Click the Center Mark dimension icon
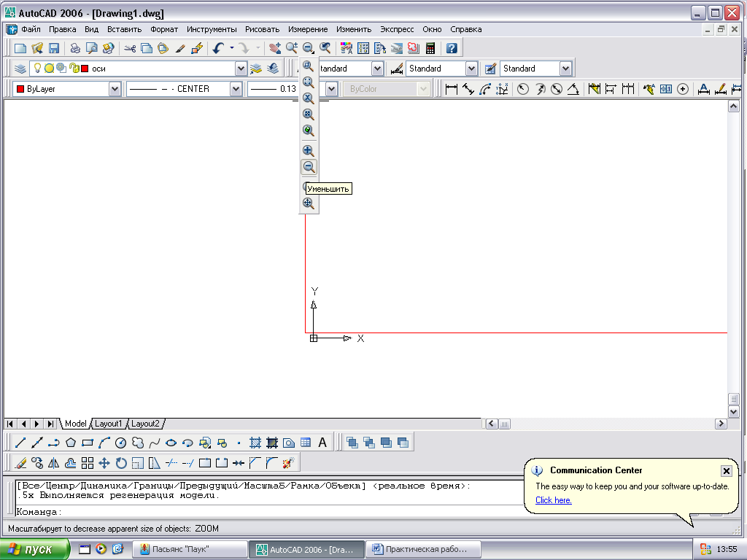 (x=683, y=89)
